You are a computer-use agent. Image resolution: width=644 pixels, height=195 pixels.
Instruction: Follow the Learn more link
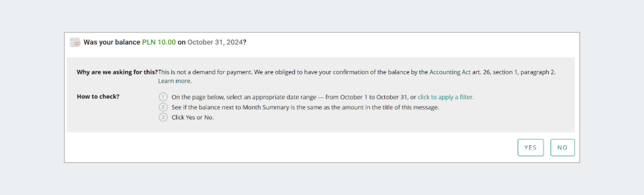coord(174,81)
